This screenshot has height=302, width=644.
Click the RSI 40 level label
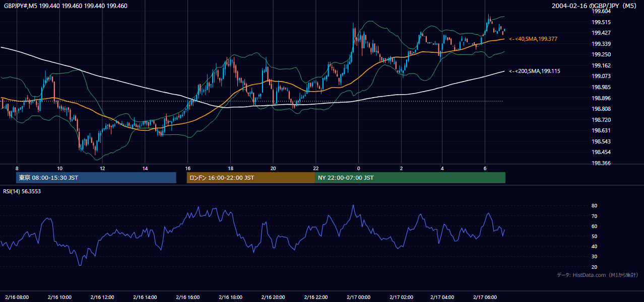pyautogui.click(x=594, y=246)
